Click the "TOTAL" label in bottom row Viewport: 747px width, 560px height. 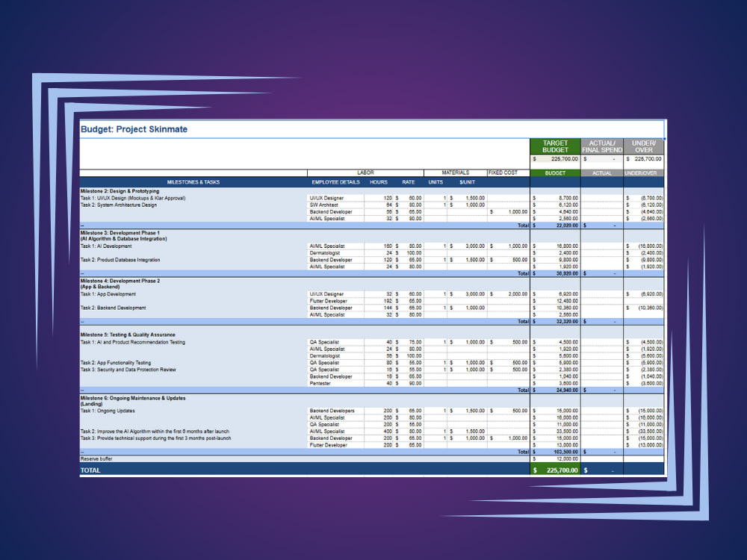click(x=90, y=470)
